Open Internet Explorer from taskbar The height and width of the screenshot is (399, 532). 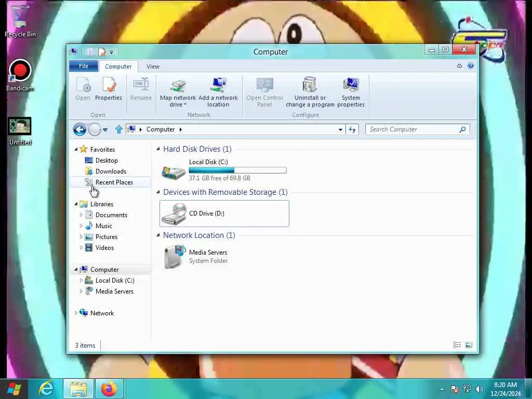[46, 389]
